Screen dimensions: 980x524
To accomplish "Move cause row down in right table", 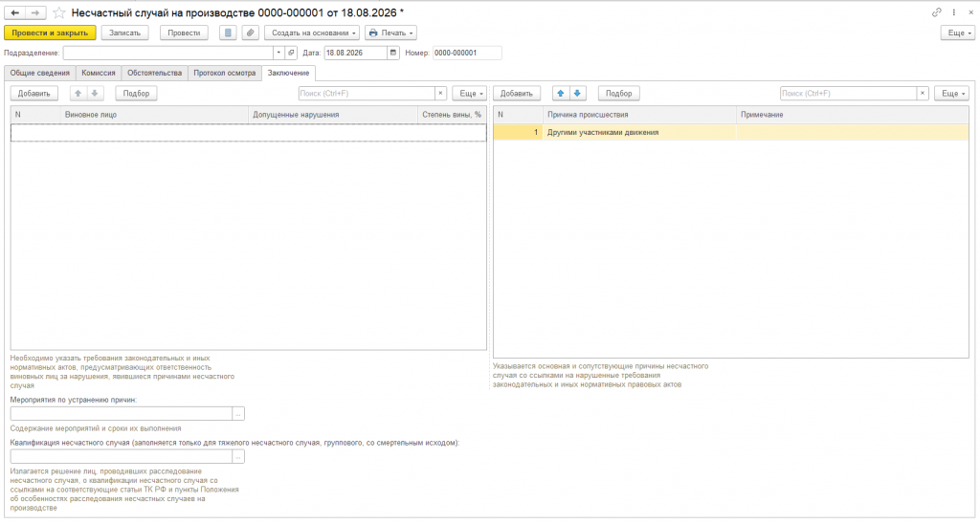I will [x=577, y=93].
